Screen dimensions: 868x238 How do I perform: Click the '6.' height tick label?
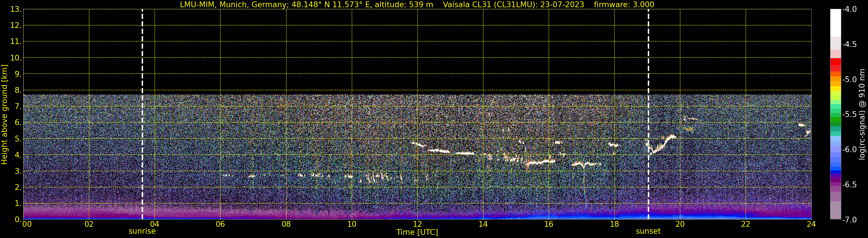18,123
